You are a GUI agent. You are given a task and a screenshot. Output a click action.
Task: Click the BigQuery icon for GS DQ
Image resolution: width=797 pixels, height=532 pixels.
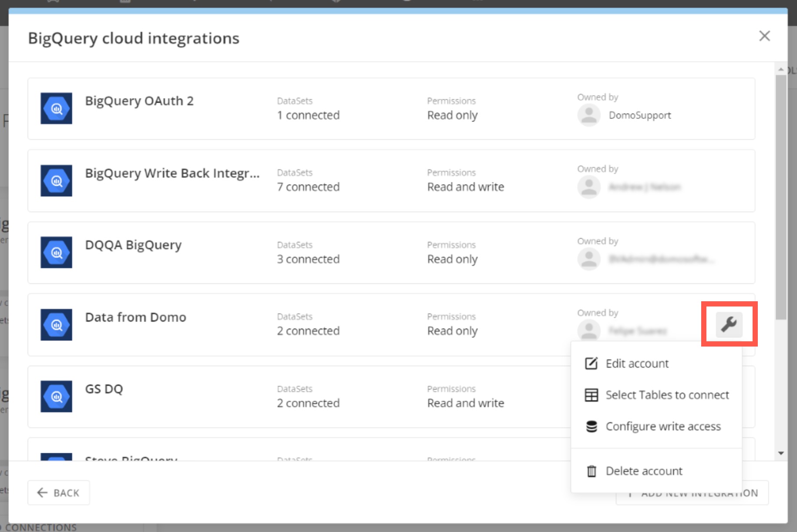[x=56, y=396]
